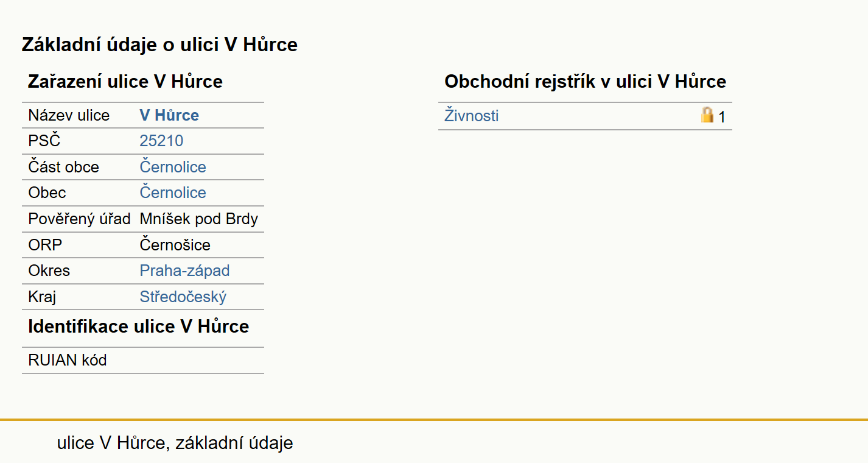
Task: Open postal code 25210 link
Action: pyautogui.click(x=161, y=141)
